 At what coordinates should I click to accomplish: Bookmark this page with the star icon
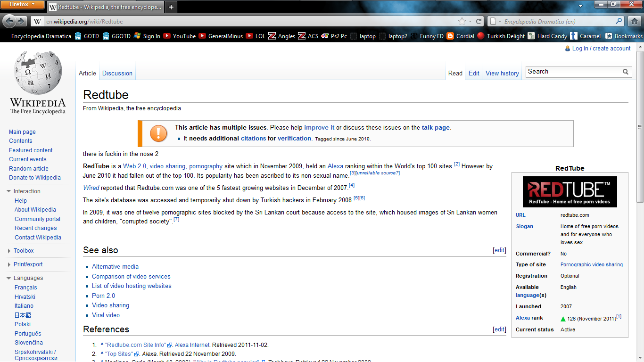[x=462, y=21]
